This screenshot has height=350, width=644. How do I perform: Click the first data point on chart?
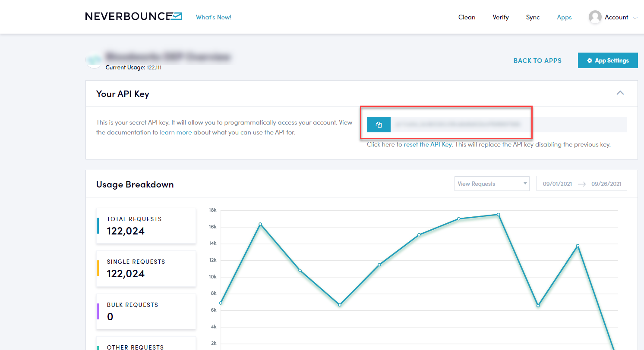[x=221, y=303]
